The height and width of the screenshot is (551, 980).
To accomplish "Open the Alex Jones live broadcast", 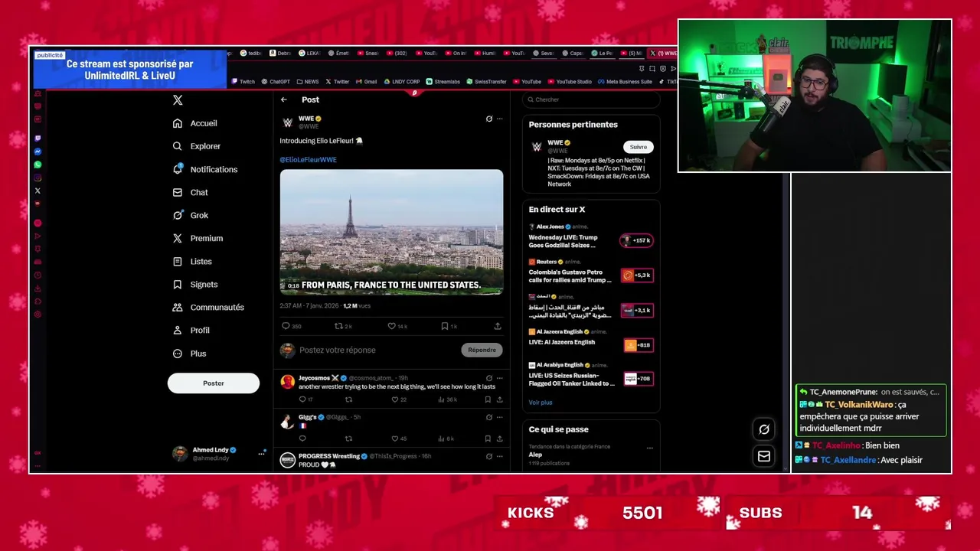I will pos(591,236).
